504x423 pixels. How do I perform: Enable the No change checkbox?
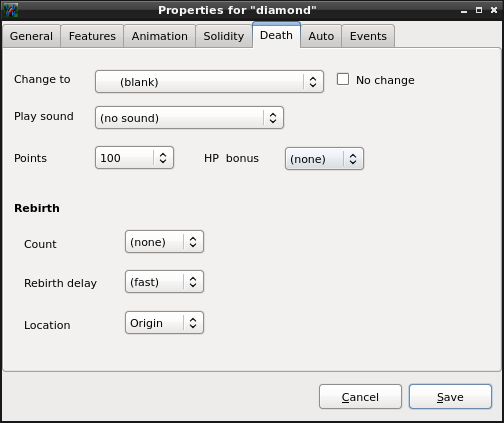[343, 80]
